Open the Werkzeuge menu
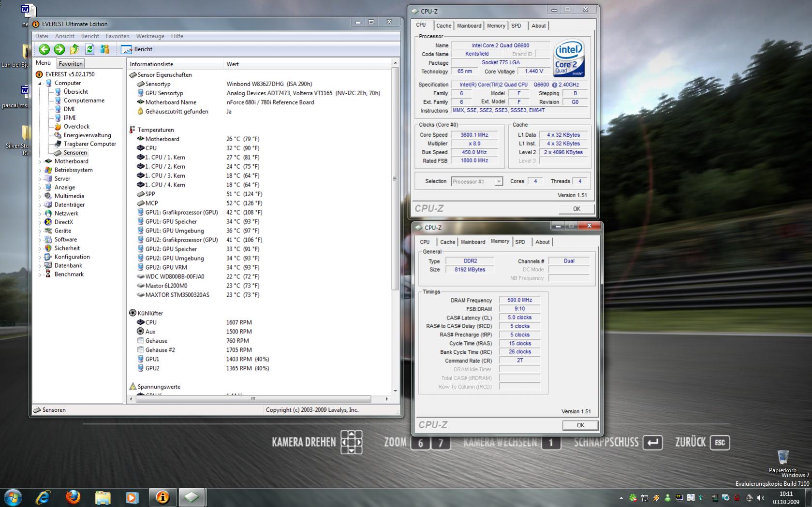812x507 pixels. tap(150, 36)
